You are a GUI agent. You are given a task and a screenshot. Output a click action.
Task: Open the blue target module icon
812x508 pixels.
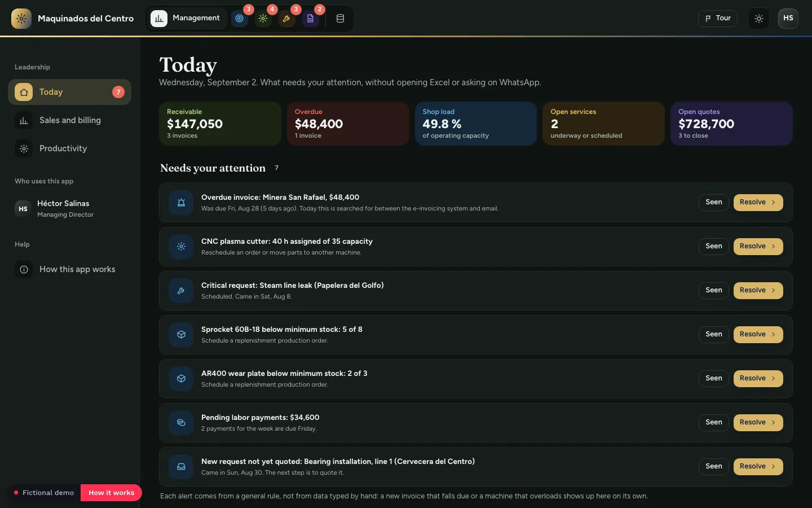pos(240,19)
